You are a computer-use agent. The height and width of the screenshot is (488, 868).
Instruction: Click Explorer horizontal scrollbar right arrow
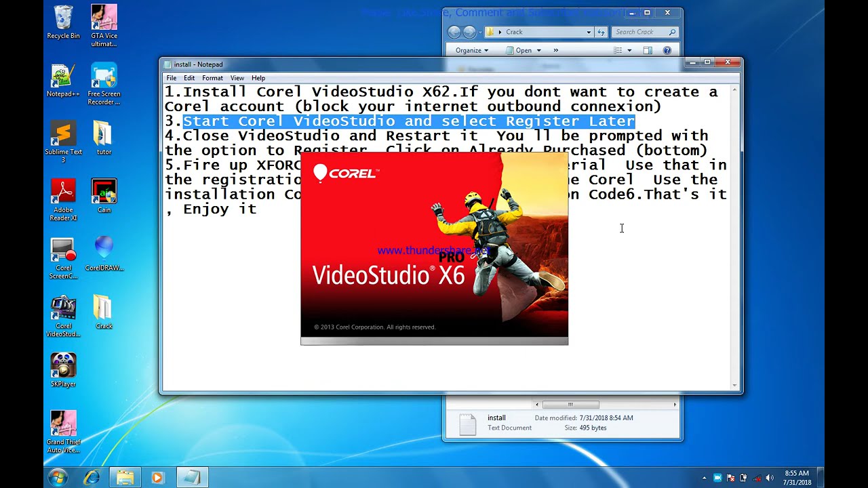pos(674,405)
